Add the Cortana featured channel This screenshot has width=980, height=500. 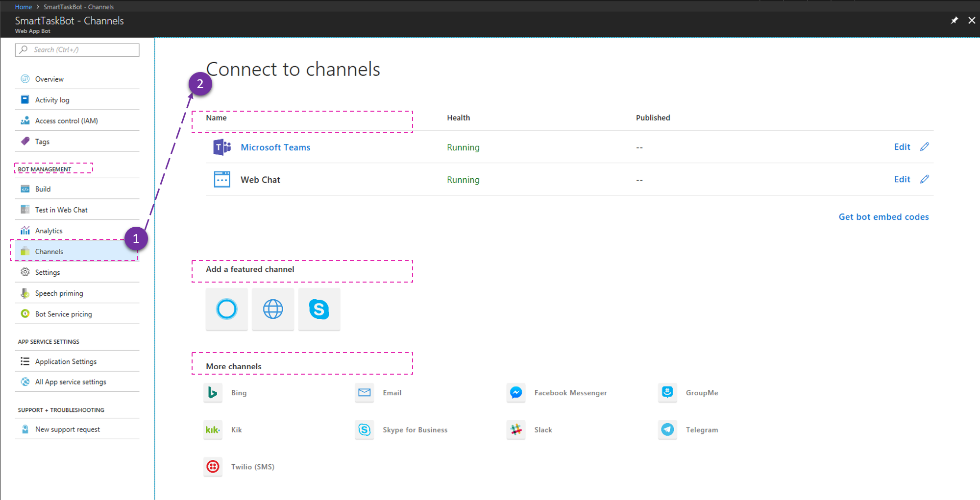pos(226,309)
